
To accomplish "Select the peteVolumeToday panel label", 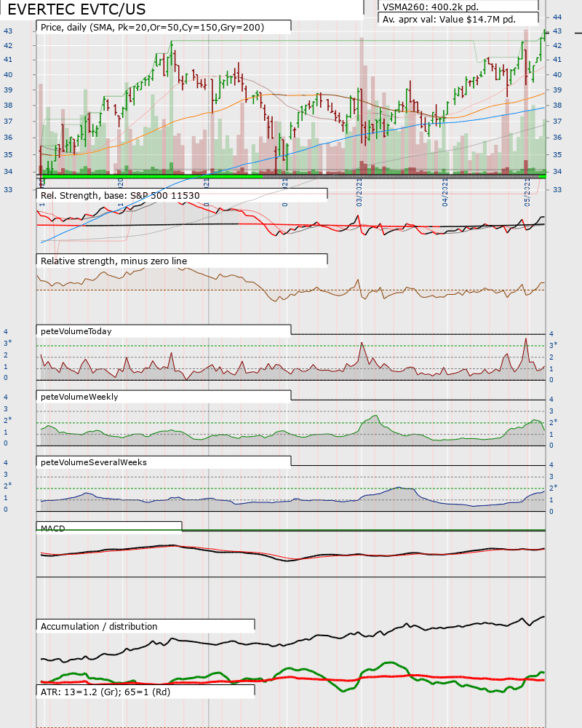I will click(x=76, y=331).
